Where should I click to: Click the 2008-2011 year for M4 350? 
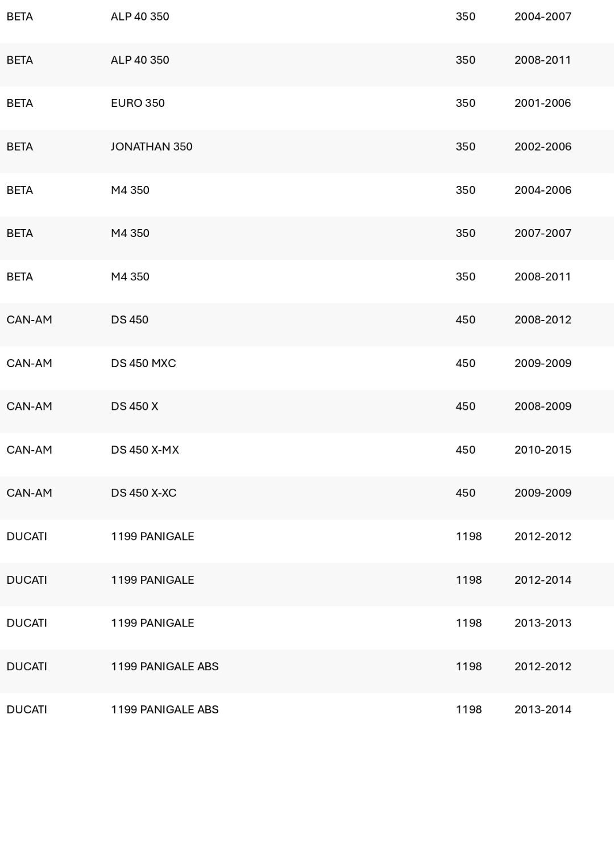coord(542,277)
